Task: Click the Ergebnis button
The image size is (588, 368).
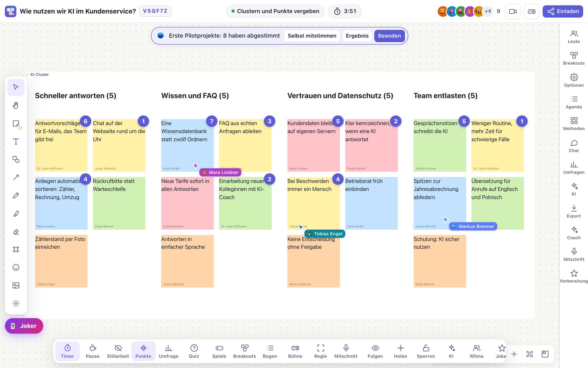Action: click(x=357, y=36)
